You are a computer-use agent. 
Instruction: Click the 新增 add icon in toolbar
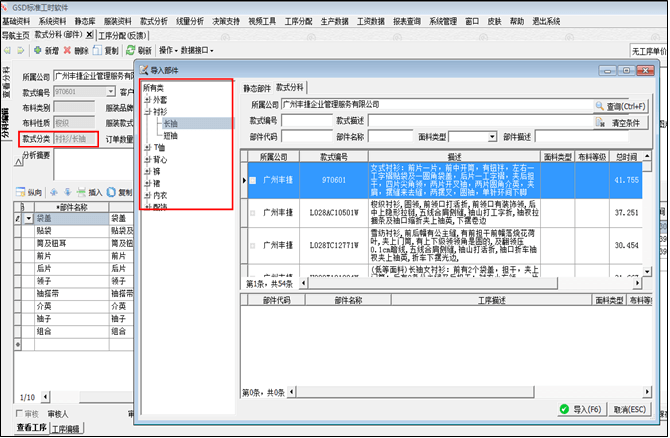(38, 50)
